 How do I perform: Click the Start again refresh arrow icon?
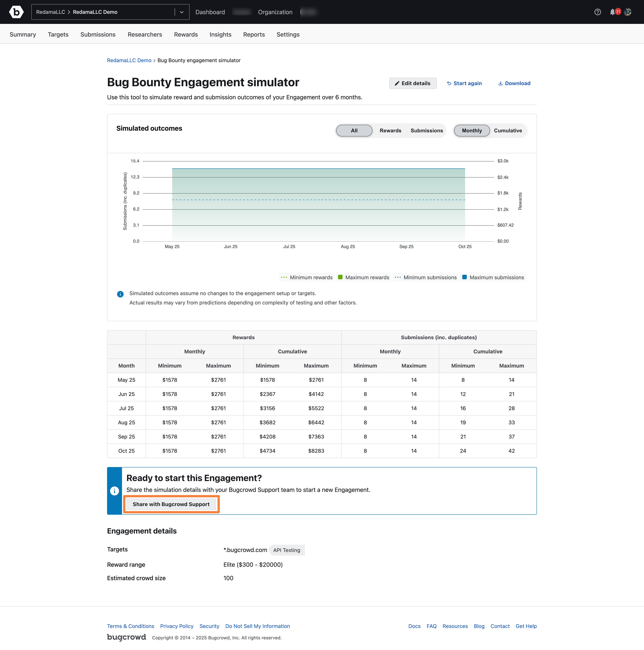click(x=449, y=83)
